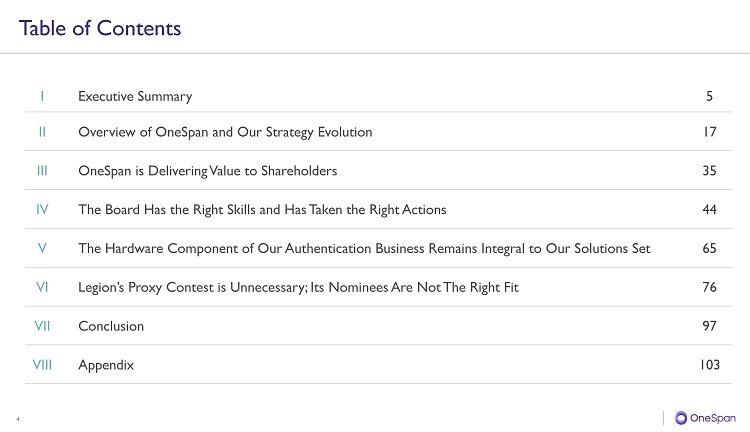Image resolution: width=750 pixels, height=432 pixels.
Task: Open the Appendix entry
Action: [x=106, y=366]
